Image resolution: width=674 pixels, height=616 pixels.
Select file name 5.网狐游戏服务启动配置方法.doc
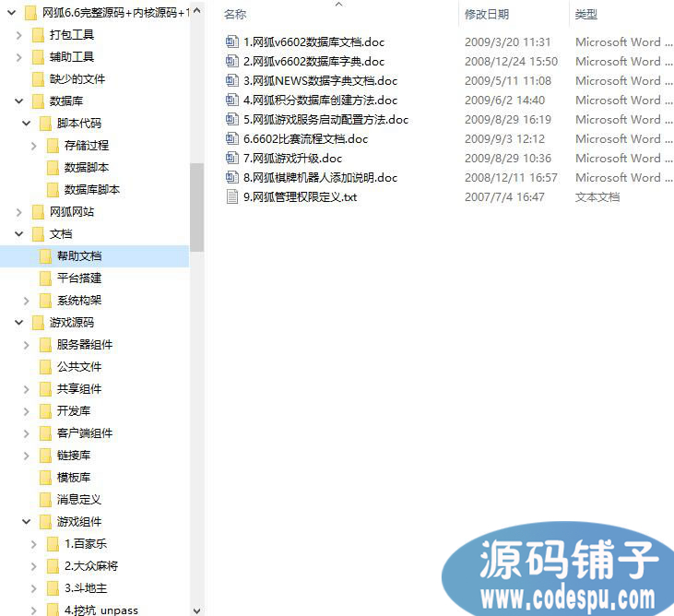point(325,120)
